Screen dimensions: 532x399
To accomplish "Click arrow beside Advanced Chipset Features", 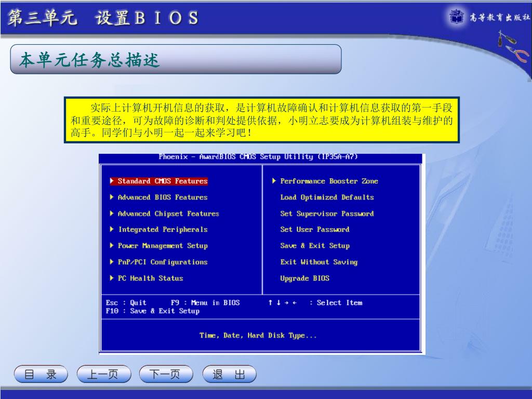I will pos(112,214).
